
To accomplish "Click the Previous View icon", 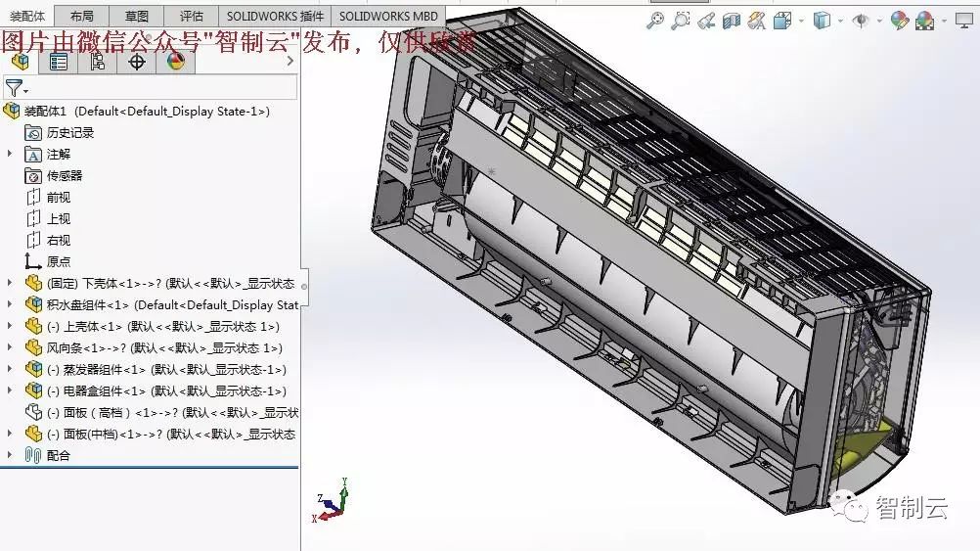I will click(x=705, y=22).
